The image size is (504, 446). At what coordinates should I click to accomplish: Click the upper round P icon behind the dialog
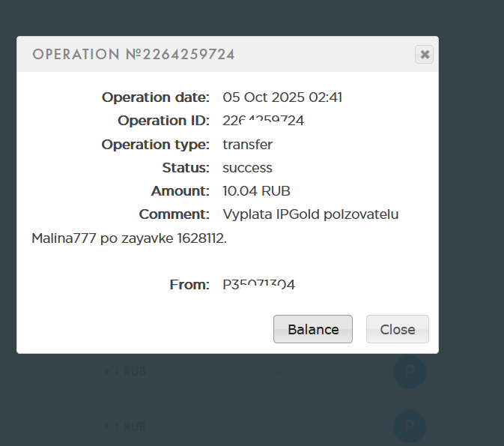click(410, 372)
